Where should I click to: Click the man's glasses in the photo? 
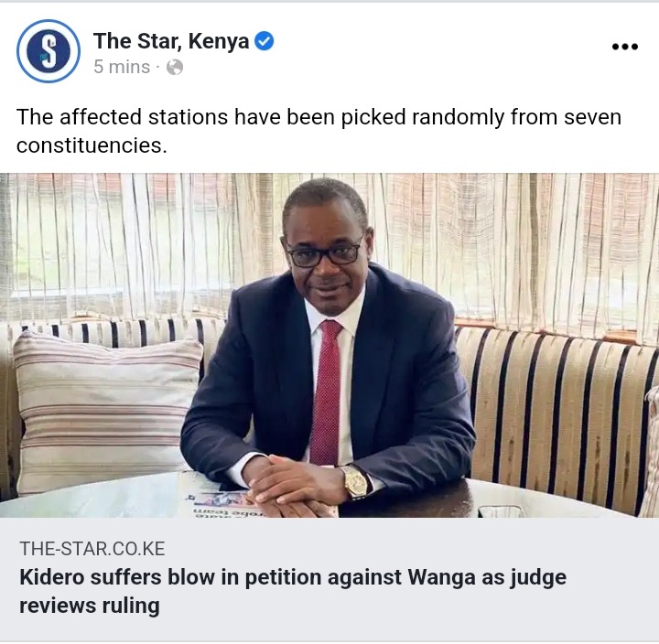coord(323,254)
